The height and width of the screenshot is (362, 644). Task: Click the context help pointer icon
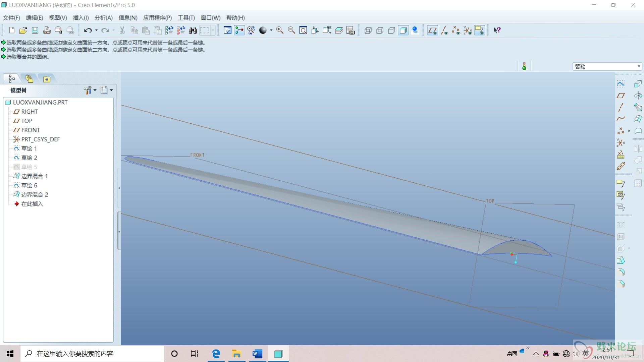[497, 31]
